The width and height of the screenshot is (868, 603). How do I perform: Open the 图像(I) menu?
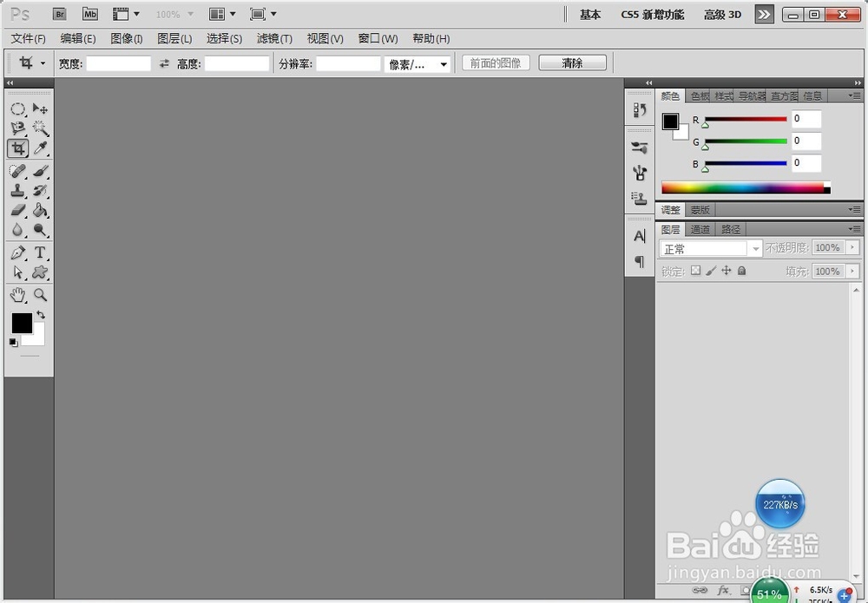[127, 39]
